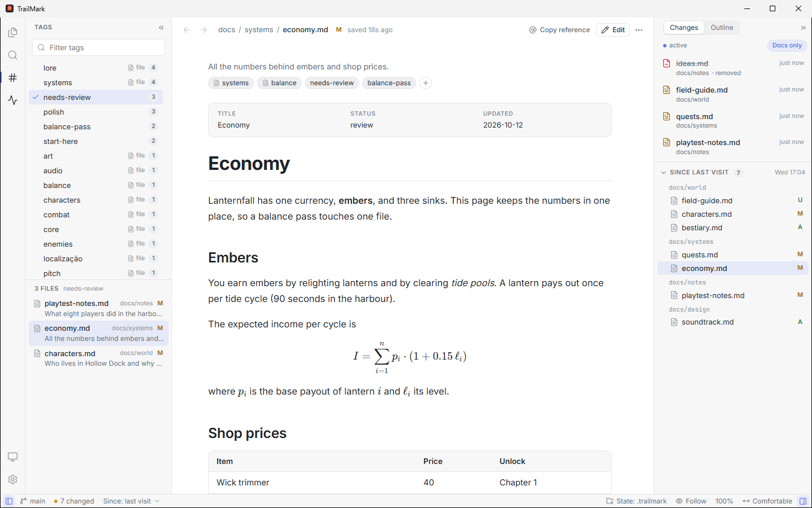Switch to the Outline tab
The image size is (812, 508).
[x=722, y=28]
